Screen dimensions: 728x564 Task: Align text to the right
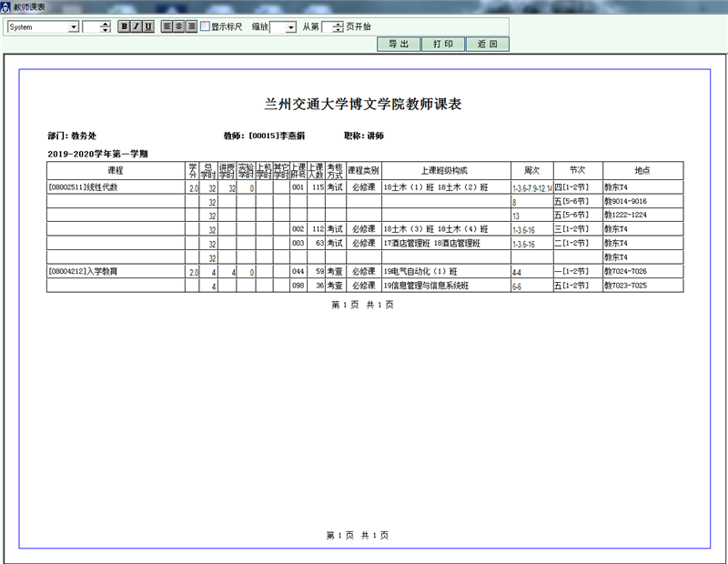pyautogui.click(x=191, y=26)
